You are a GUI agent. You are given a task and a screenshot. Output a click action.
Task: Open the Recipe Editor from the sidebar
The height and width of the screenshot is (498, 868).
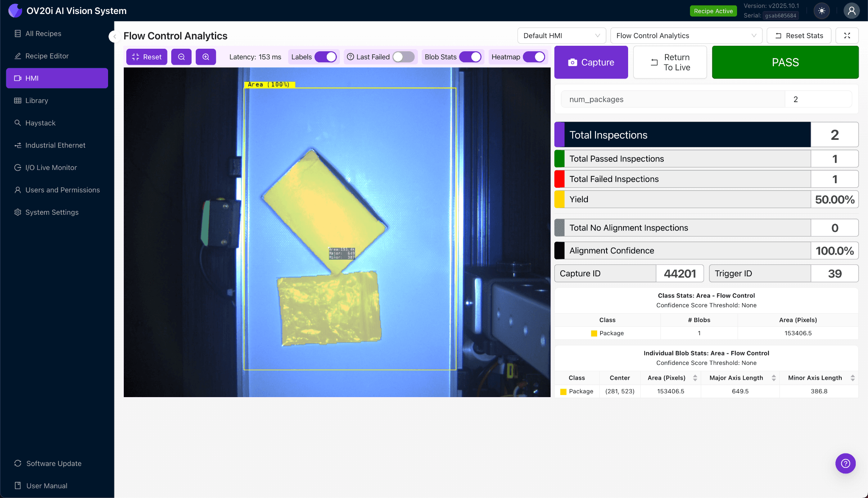(x=47, y=56)
